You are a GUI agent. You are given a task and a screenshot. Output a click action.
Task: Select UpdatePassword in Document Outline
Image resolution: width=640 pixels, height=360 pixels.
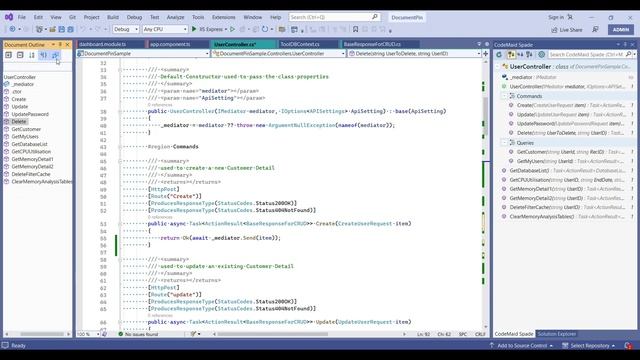click(x=30, y=114)
